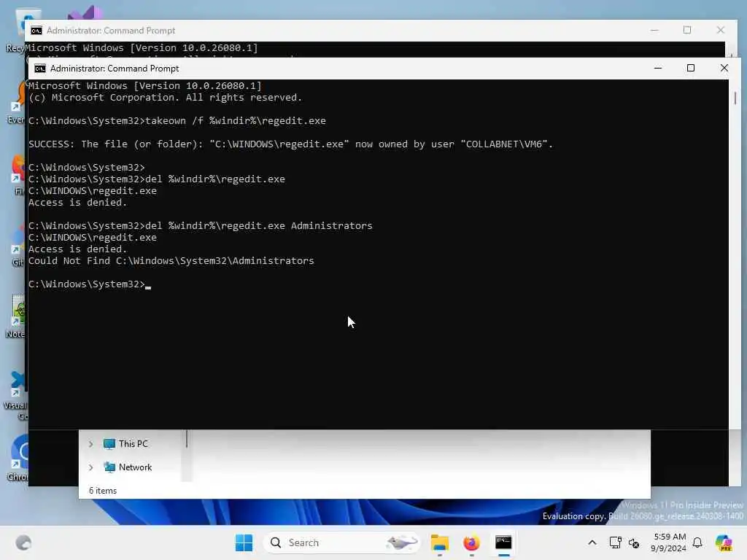Open the notifications bell icon
Viewport: 747px width, 560px height.
pos(697,542)
